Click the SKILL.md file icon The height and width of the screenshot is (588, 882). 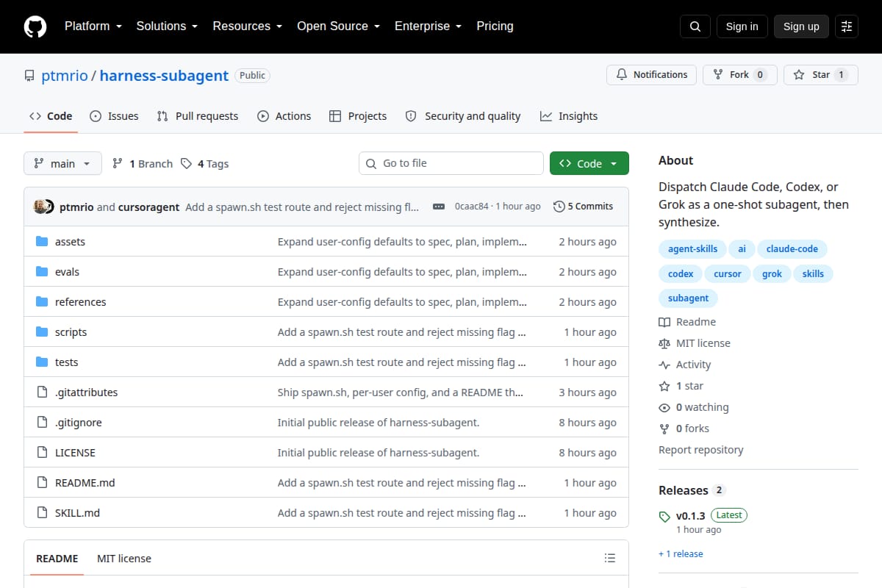click(x=42, y=513)
